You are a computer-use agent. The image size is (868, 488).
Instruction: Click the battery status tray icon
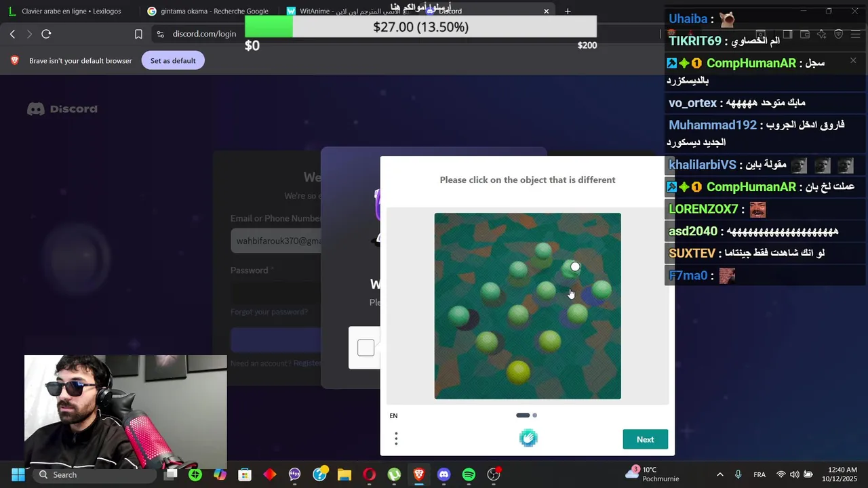(808, 474)
